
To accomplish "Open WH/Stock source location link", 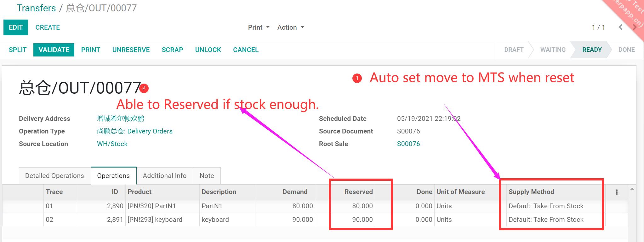I will point(112,144).
